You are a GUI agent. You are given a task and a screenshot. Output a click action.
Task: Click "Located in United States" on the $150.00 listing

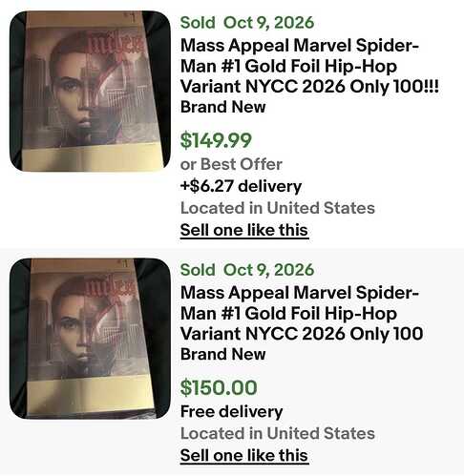(x=278, y=433)
